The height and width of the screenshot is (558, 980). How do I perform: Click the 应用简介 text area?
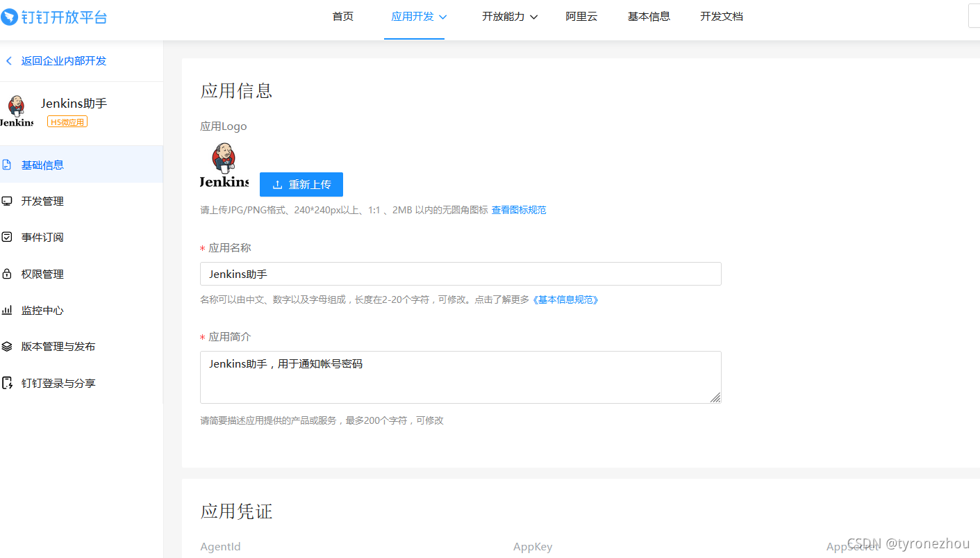(460, 377)
